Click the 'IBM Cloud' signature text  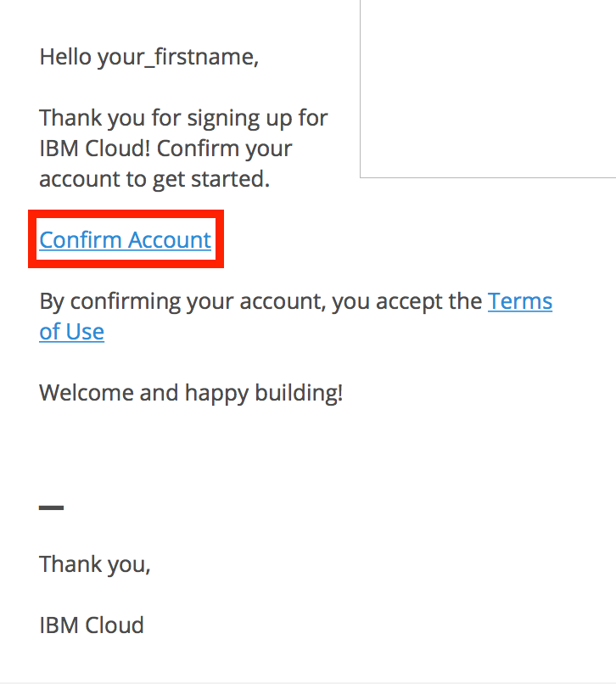[92, 625]
